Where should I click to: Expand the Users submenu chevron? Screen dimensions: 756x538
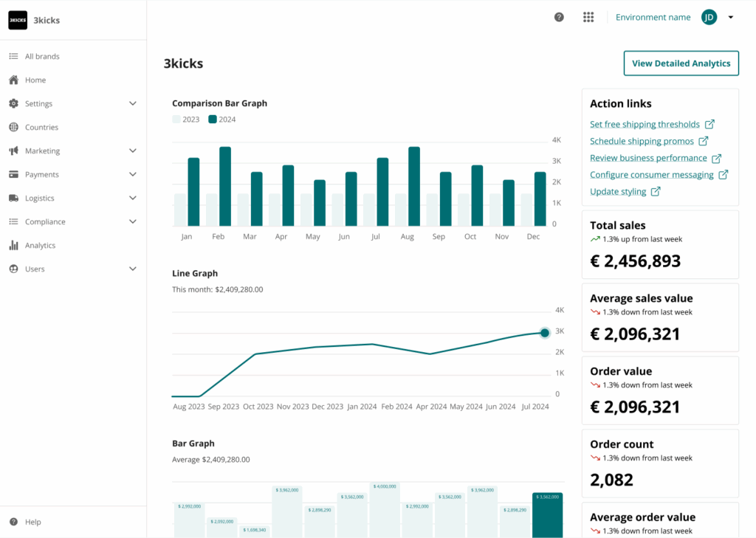tap(133, 269)
